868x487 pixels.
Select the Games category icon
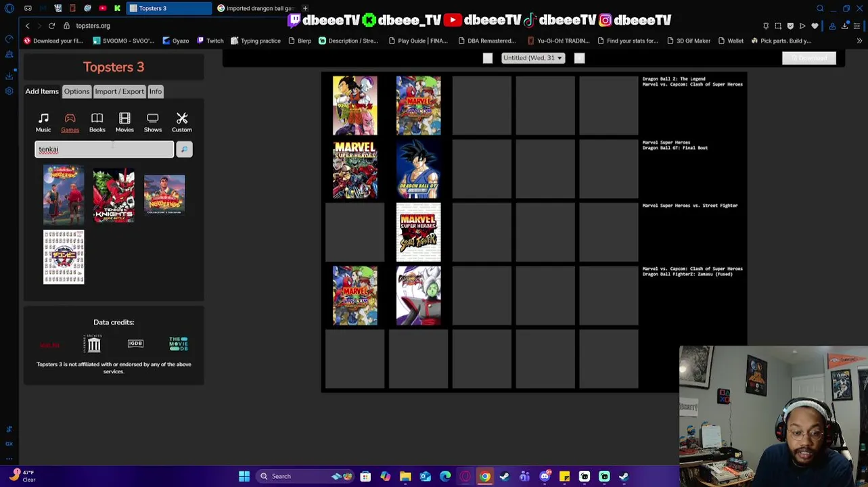coord(70,122)
